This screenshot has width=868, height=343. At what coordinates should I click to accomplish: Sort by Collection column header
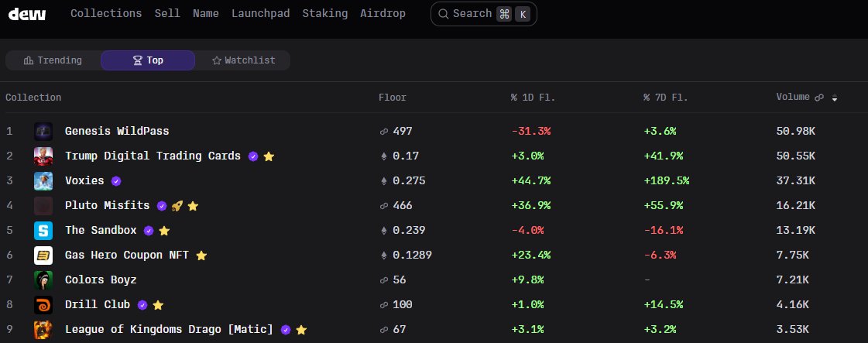33,98
